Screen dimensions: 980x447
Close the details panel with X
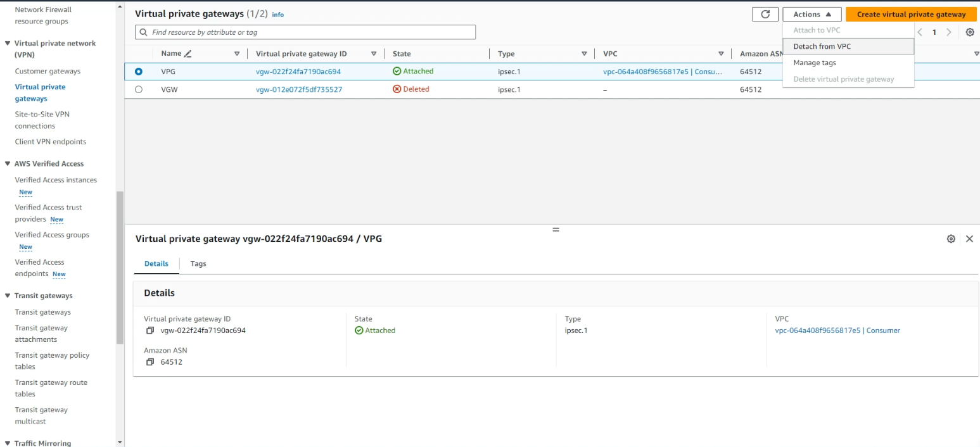point(969,239)
